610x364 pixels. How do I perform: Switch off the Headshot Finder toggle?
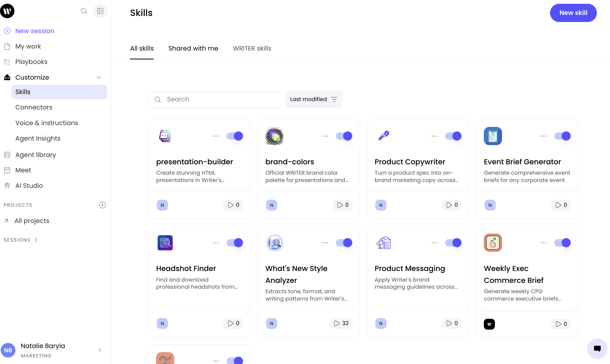pyautogui.click(x=235, y=243)
